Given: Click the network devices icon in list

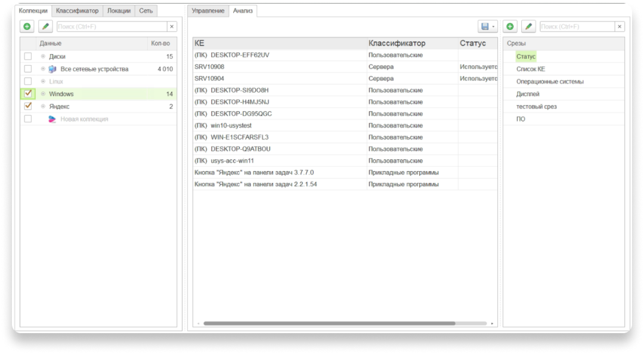Looking at the screenshot, I should [x=52, y=69].
